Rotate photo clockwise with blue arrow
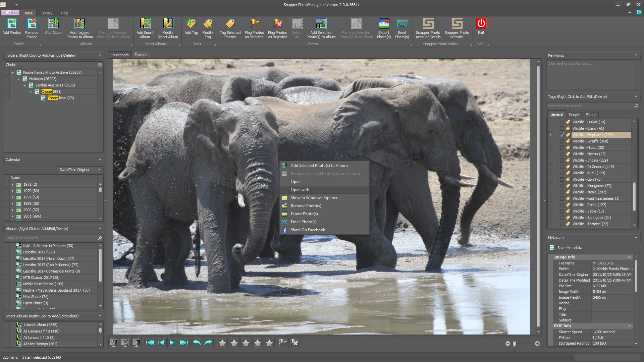 pos(208,343)
